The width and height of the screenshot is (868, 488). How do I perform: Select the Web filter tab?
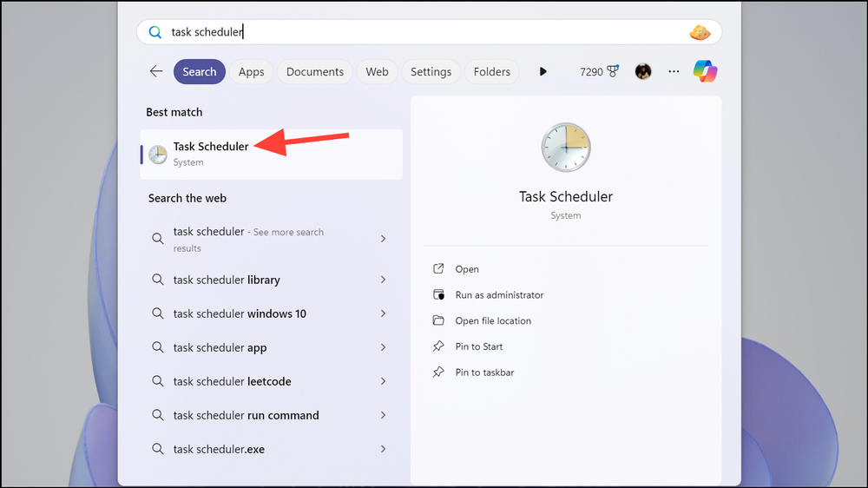click(x=377, y=71)
